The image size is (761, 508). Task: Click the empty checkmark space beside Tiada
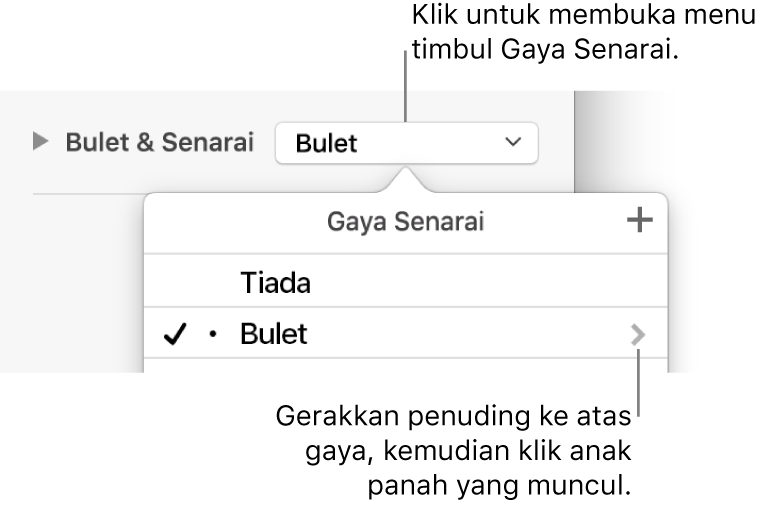[176, 284]
